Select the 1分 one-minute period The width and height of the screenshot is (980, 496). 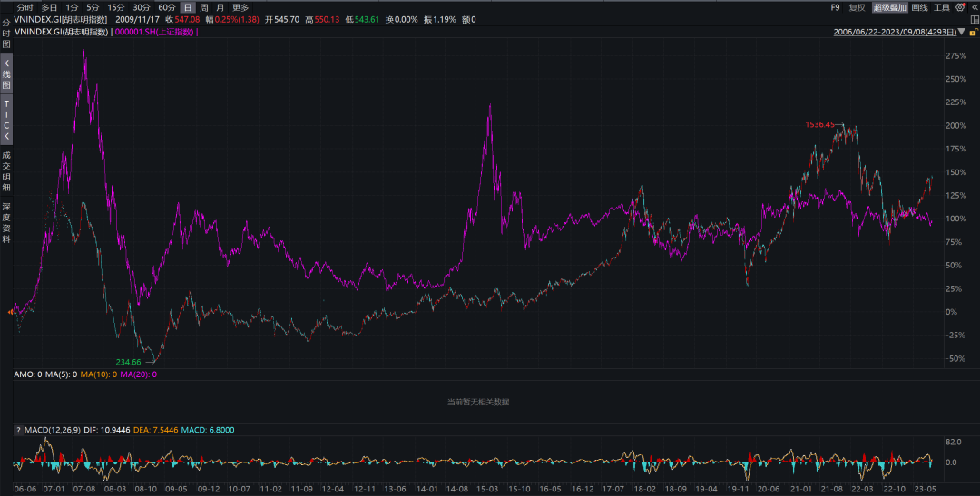click(72, 7)
